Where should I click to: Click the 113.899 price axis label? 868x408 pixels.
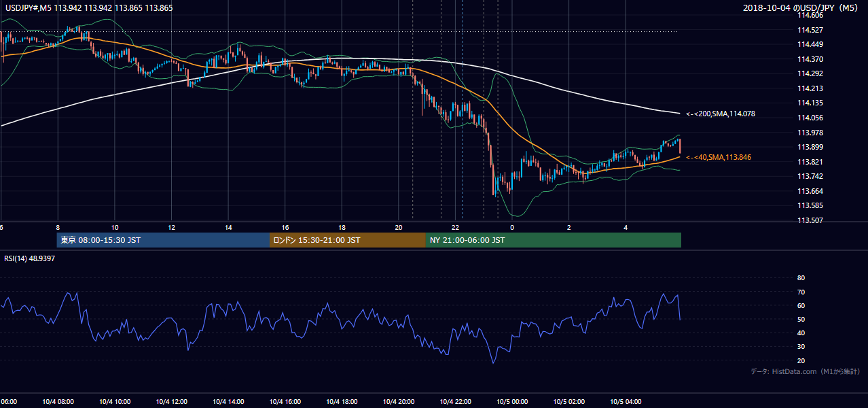810,147
